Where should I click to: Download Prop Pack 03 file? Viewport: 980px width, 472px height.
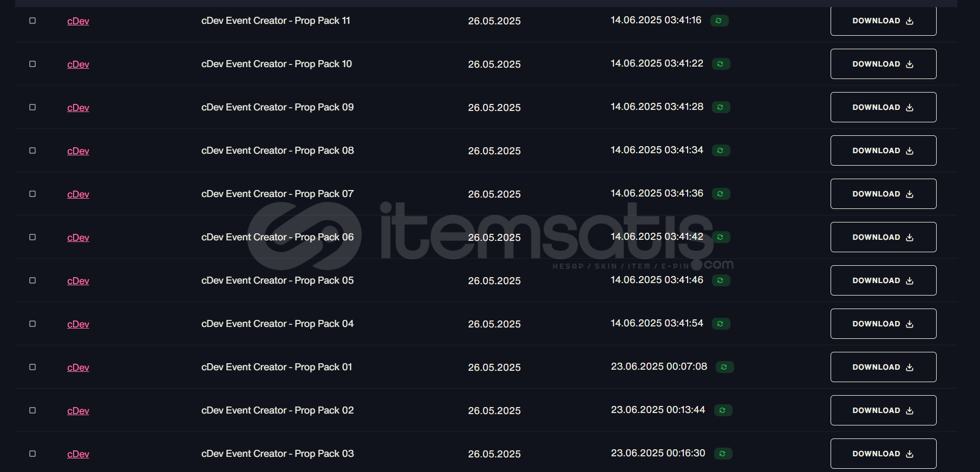tap(883, 454)
